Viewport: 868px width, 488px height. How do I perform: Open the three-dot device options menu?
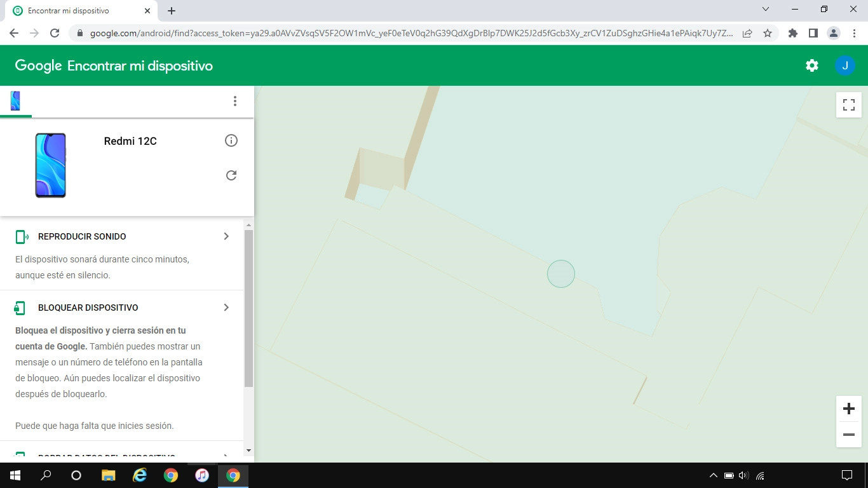[235, 101]
